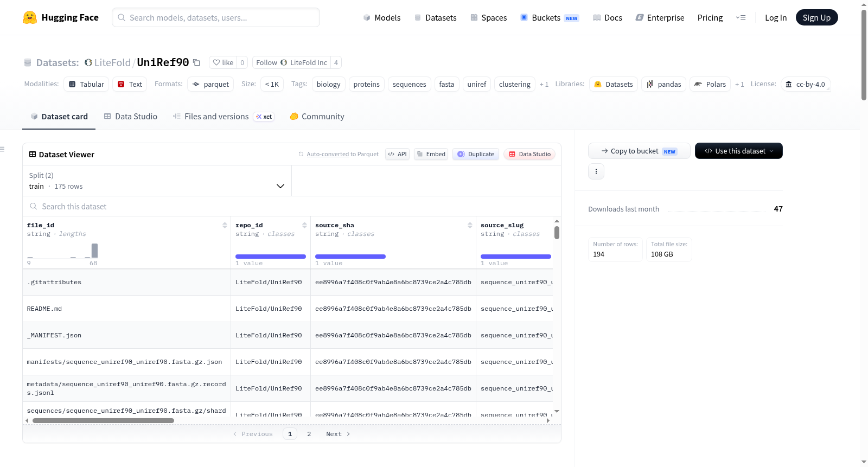
Task: Sort the file_id column
Action: [x=225, y=225]
